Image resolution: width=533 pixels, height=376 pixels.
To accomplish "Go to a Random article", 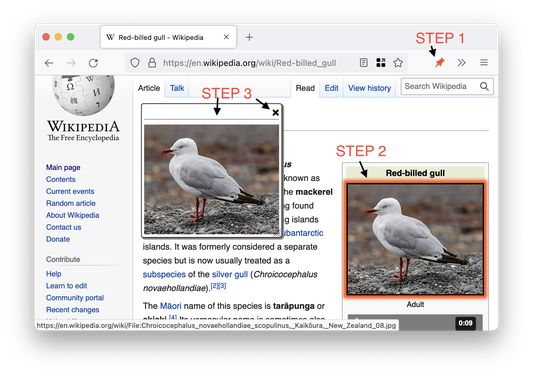I will click(71, 203).
